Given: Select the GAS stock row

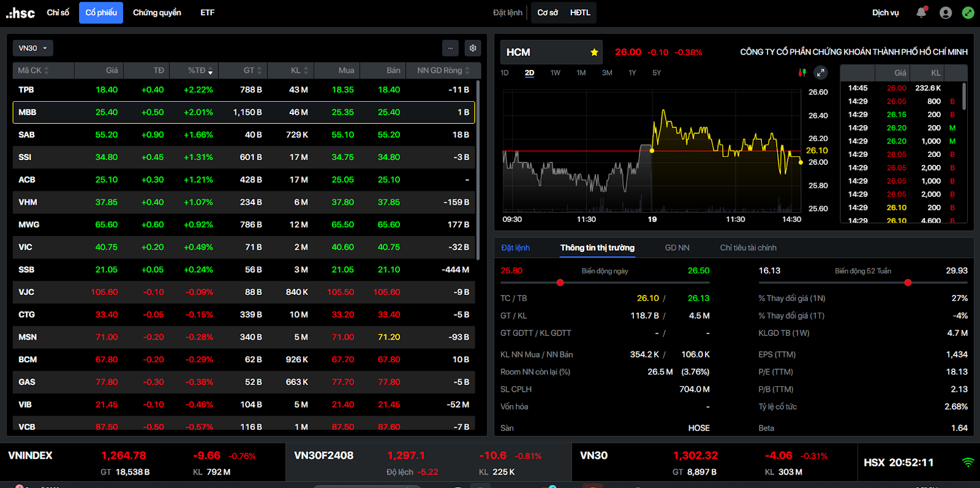Looking at the screenshot, I should coord(244,382).
